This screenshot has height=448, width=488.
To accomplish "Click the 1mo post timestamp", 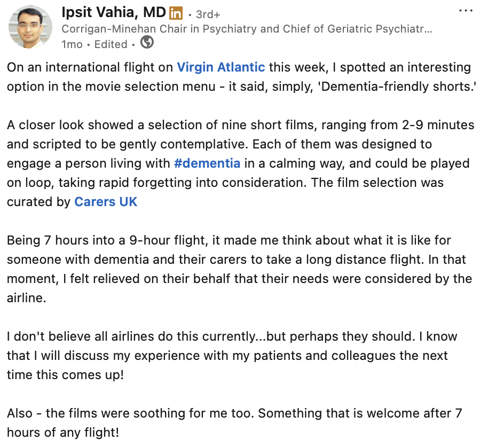I will pos(72,44).
